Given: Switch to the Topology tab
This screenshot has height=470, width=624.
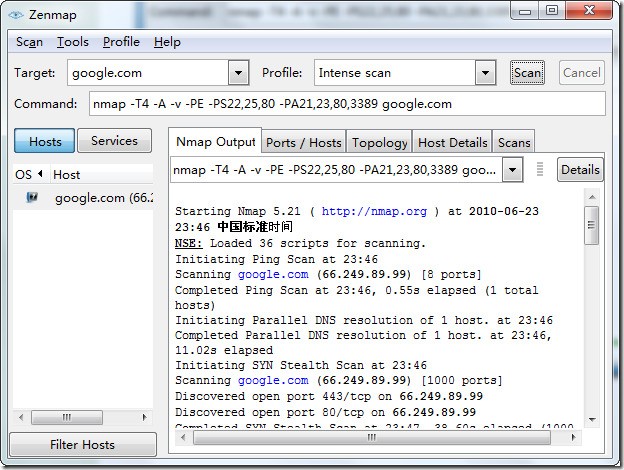Looking at the screenshot, I should [379, 142].
